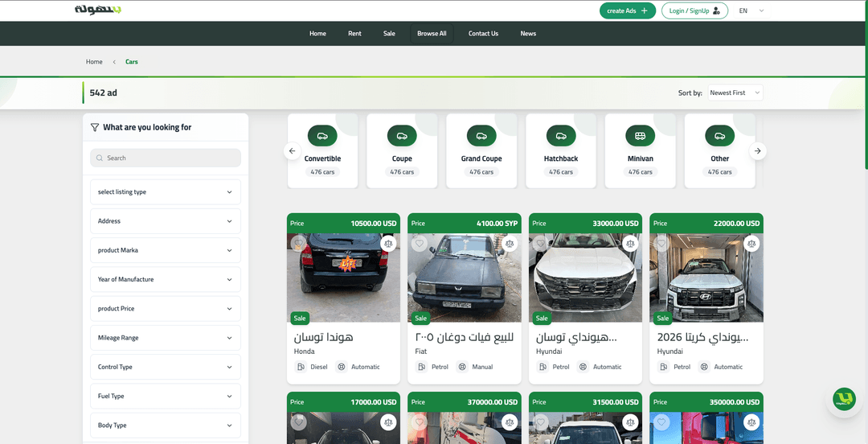Click the filter funnel icon
The height and width of the screenshot is (444, 868).
[95, 127]
